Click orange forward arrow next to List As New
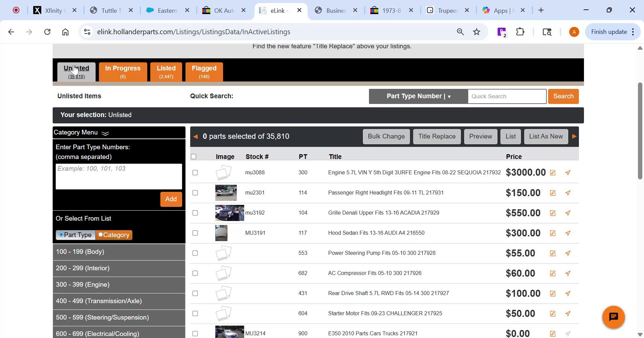This screenshot has width=644, height=338. [574, 136]
